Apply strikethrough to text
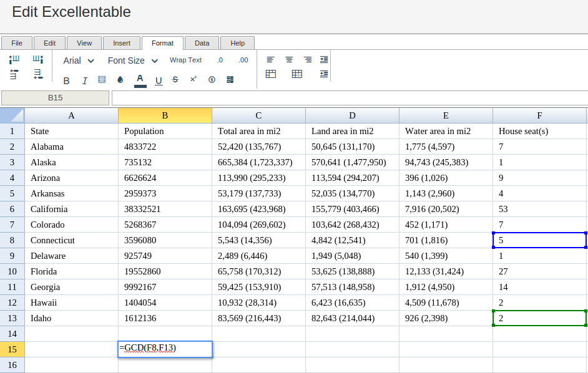Image resolution: width=588 pixels, height=373 pixels. [x=175, y=80]
